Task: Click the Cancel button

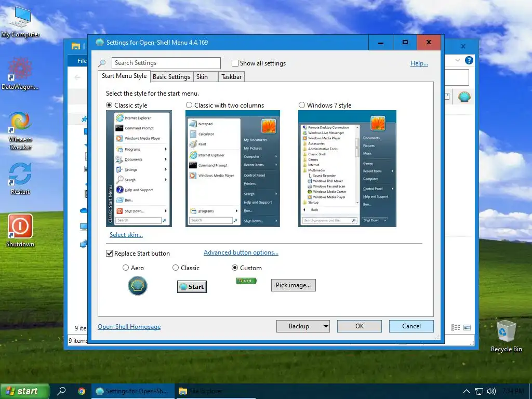Action: (411, 326)
